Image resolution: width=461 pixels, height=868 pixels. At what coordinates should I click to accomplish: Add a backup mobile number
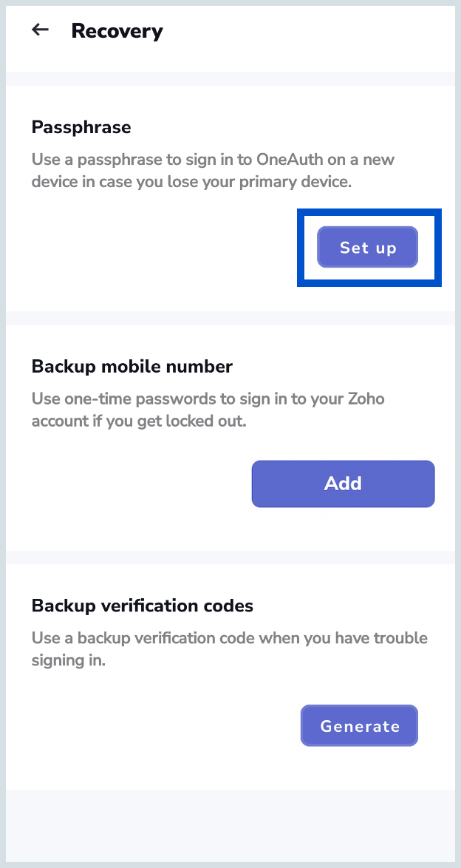343,484
